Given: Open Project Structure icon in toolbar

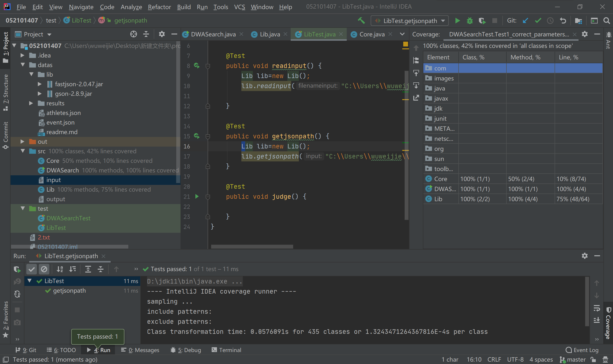Looking at the screenshot, I should coord(579,21).
